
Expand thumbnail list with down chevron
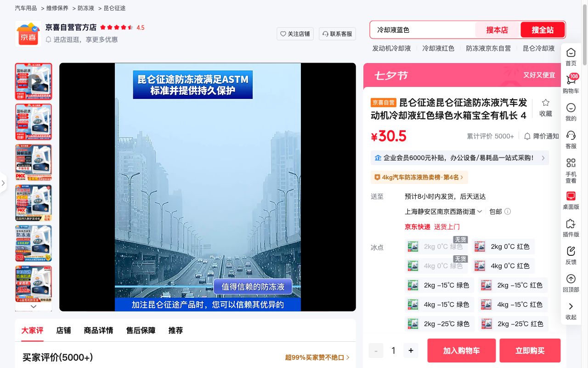click(x=34, y=306)
